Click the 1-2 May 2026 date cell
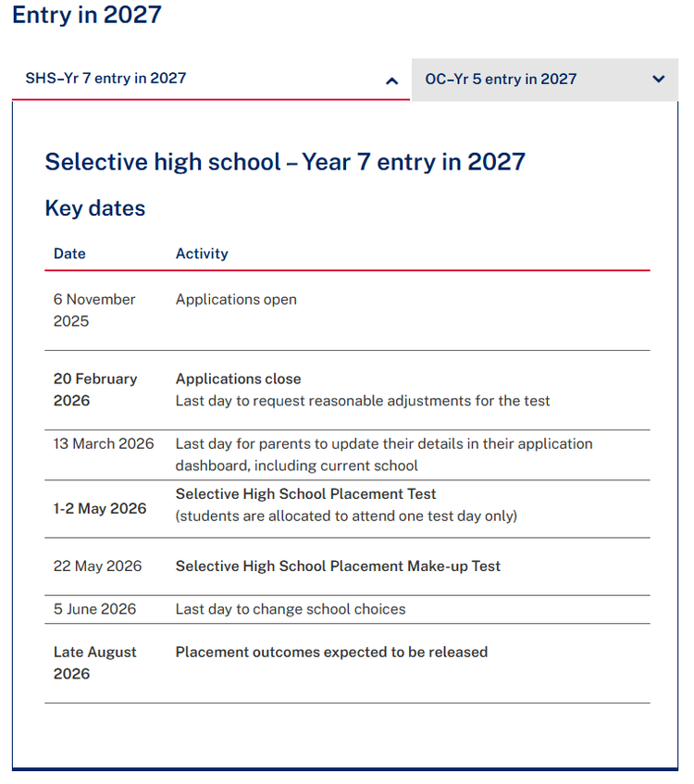Viewport: 694px width, 784px height. point(100,508)
